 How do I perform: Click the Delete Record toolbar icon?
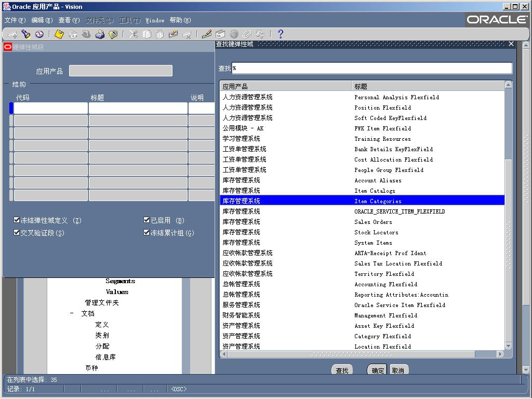point(187,34)
